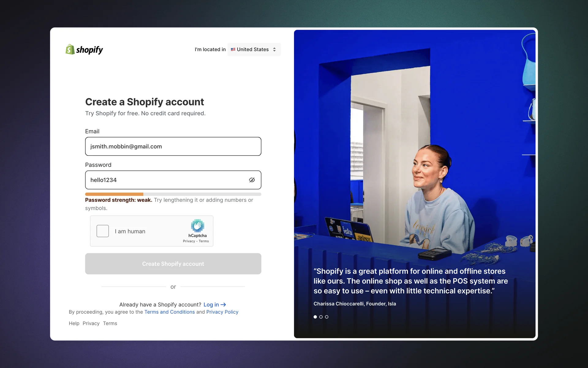Image resolution: width=588 pixels, height=368 pixels.
Task: Click the US flag icon
Action: point(233,49)
